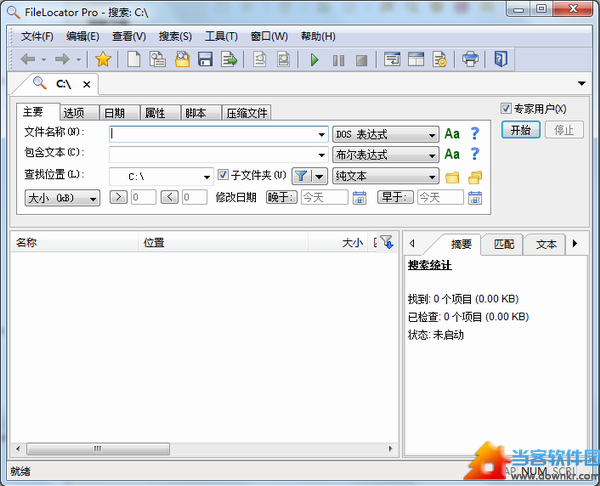Switch to the 匹配 tab
The image size is (600, 486).
tap(504, 244)
